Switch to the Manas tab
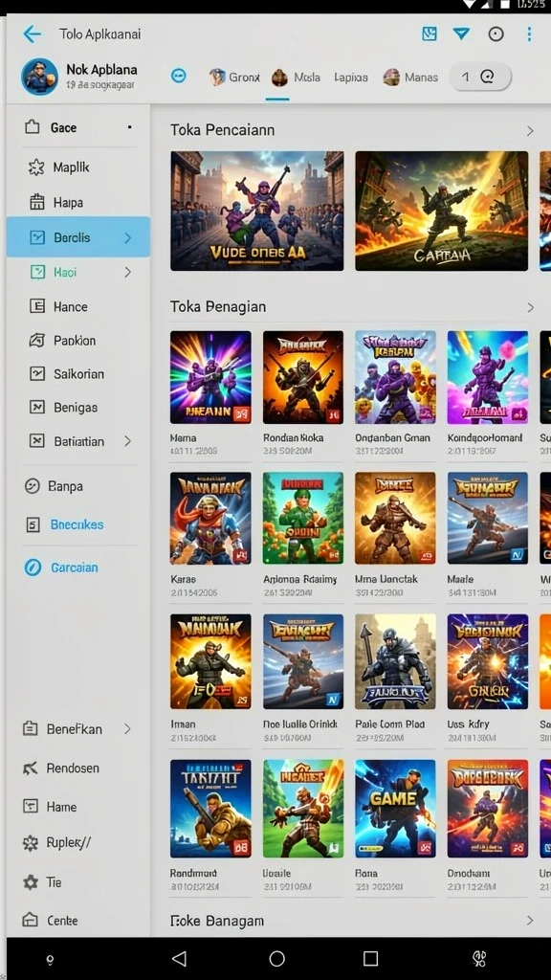This screenshot has width=551, height=980. [410, 78]
